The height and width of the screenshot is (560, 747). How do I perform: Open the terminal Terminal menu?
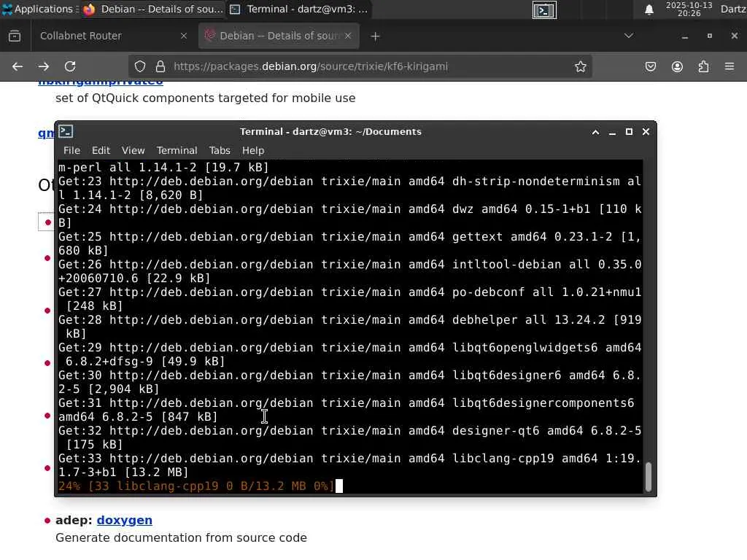[x=177, y=150]
